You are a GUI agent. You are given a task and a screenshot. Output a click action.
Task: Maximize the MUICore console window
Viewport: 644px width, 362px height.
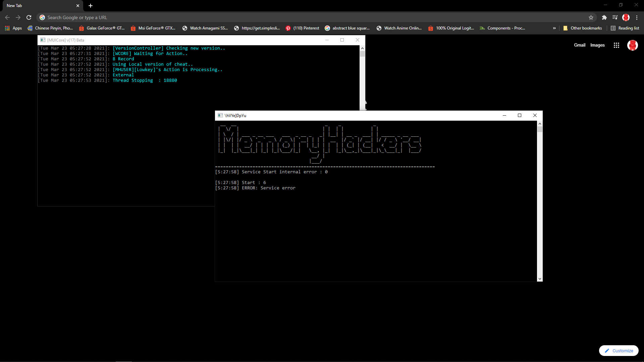[342, 40]
